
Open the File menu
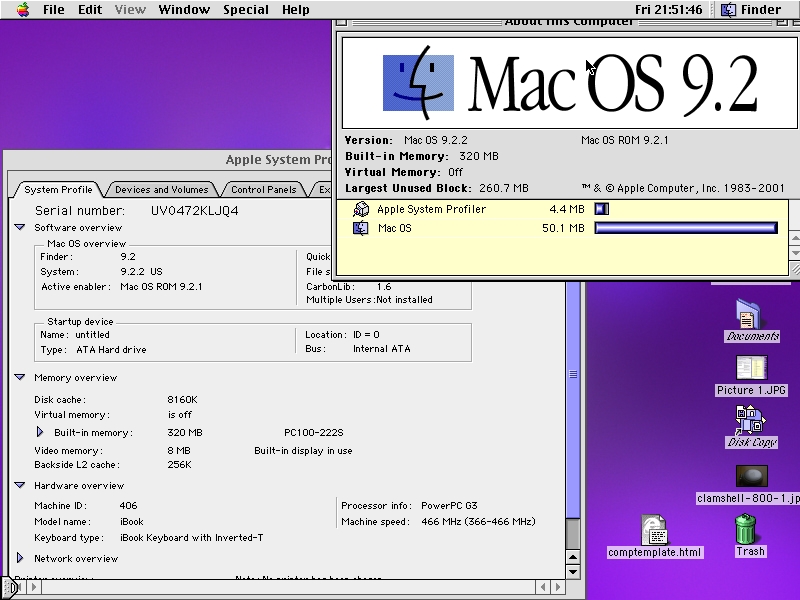(54, 10)
